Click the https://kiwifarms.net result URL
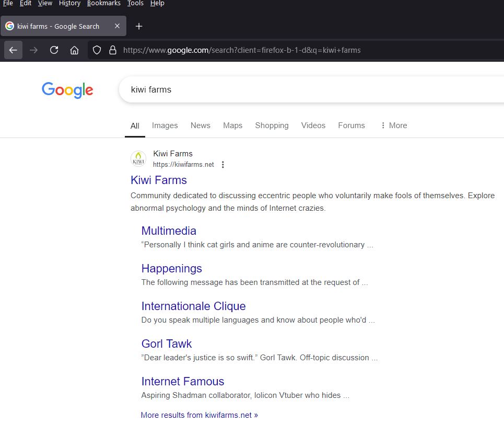The image size is (504, 423). pyautogui.click(x=183, y=165)
